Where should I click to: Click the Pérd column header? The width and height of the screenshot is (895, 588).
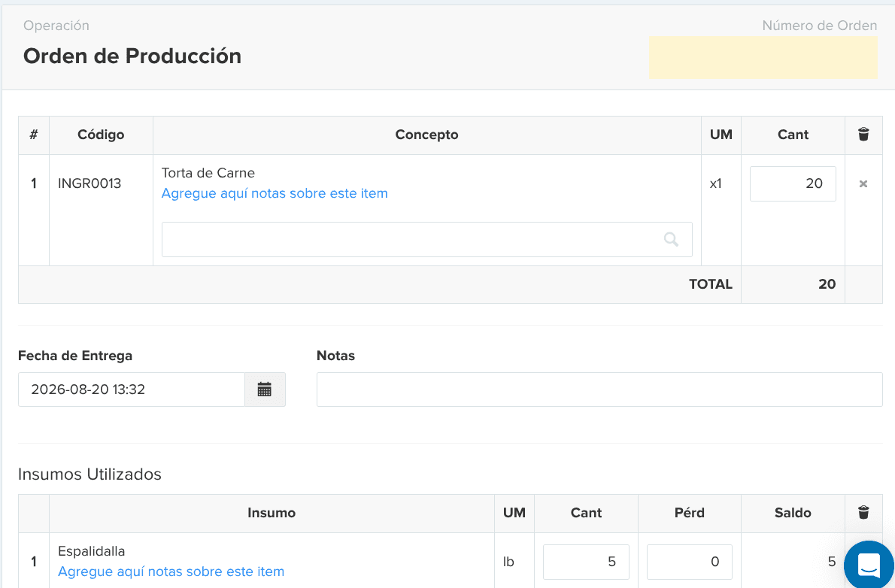click(x=690, y=513)
